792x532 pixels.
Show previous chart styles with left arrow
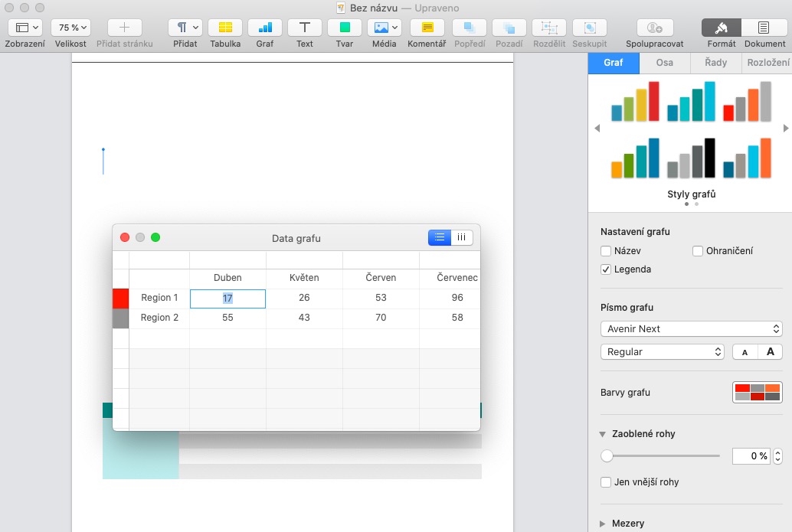pos(597,128)
